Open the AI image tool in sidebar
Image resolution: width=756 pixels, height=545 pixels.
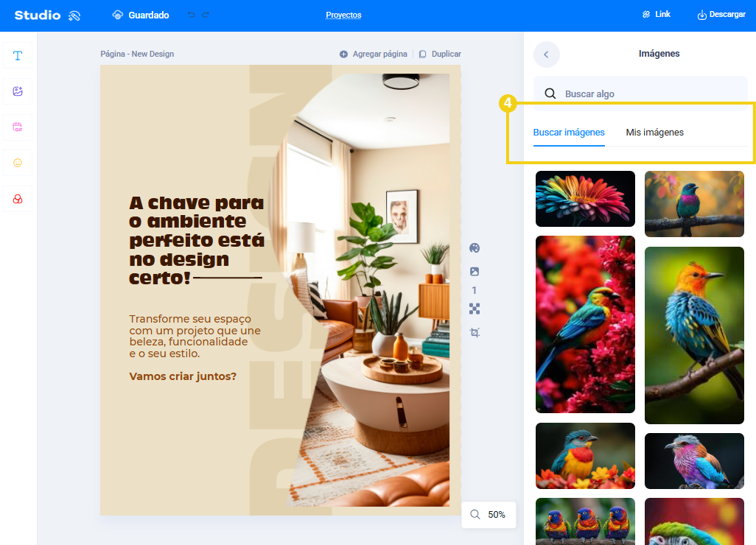(x=18, y=91)
